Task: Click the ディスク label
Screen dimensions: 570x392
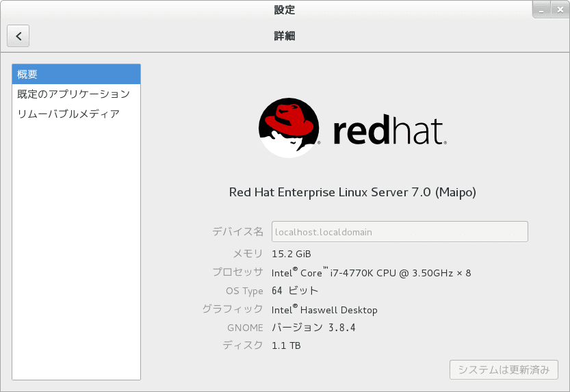Action: (243, 345)
